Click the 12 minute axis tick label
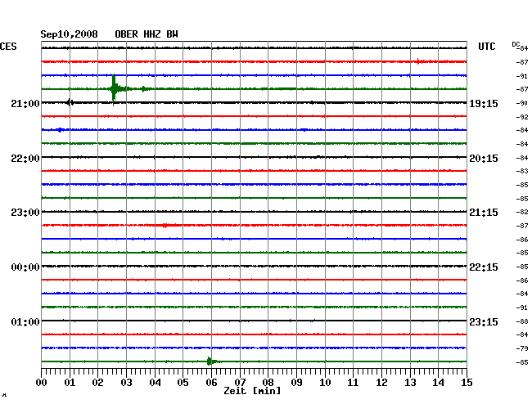This screenshot has width=532, height=404. (381, 382)
